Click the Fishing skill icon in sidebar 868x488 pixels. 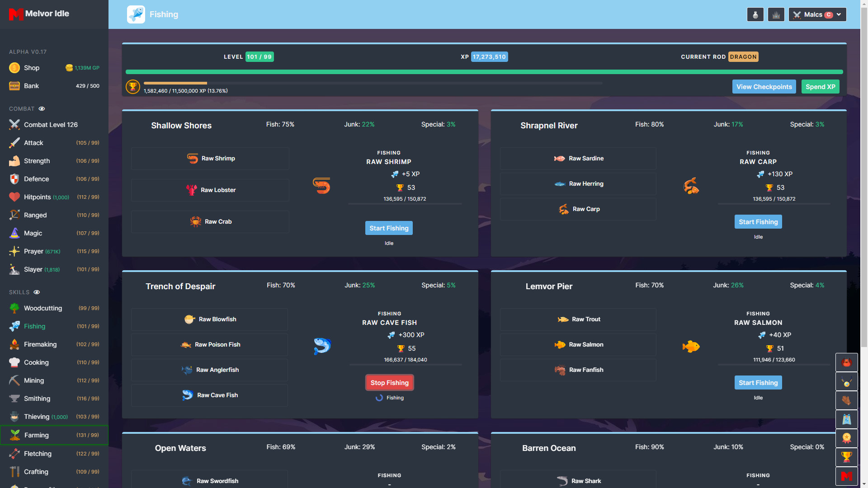point(14,326)
